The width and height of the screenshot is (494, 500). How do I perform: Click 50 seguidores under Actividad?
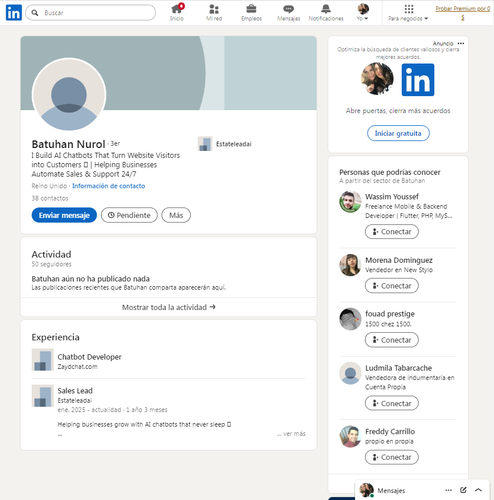52,264
